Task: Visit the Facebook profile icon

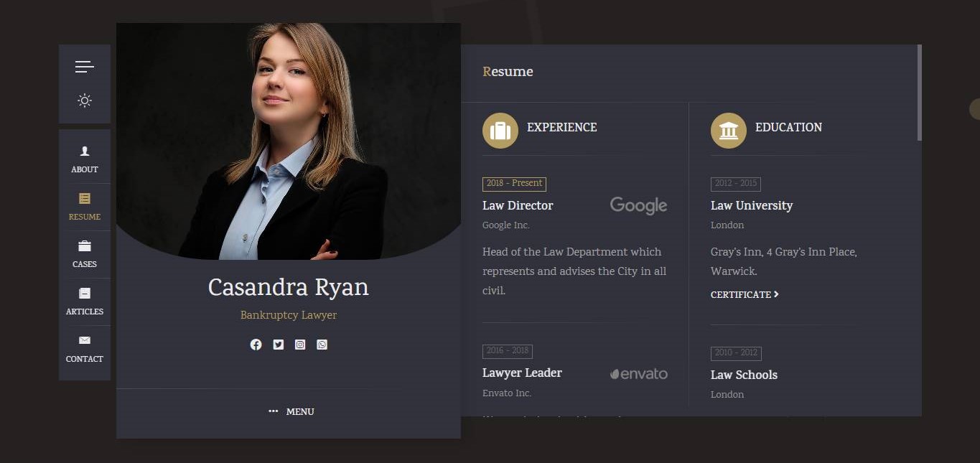Action: 256,345
